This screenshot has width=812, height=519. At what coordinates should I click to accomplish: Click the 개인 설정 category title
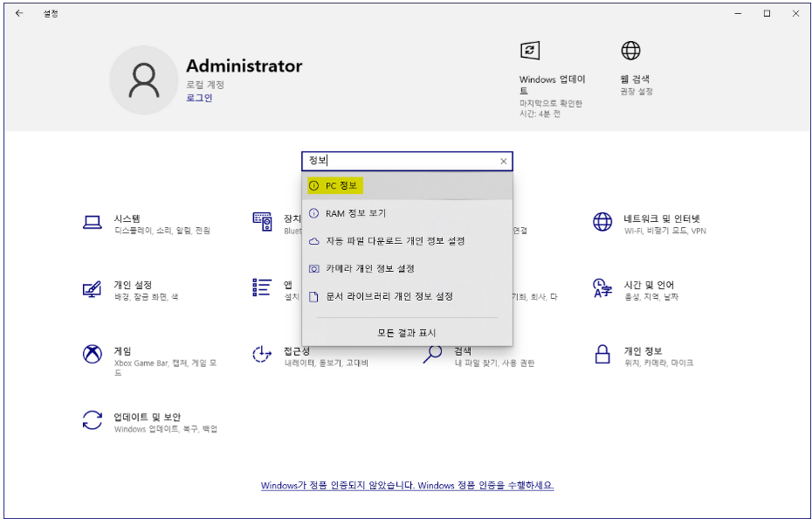[133, 285]
